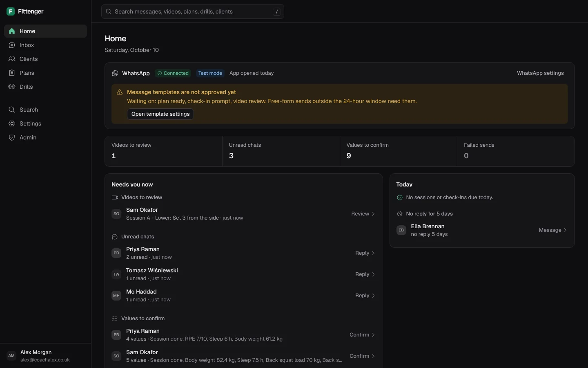This screenshot has width=588, height=368.
Task: Open the Values to confirm stat card
Action: (x=399, y=151)
